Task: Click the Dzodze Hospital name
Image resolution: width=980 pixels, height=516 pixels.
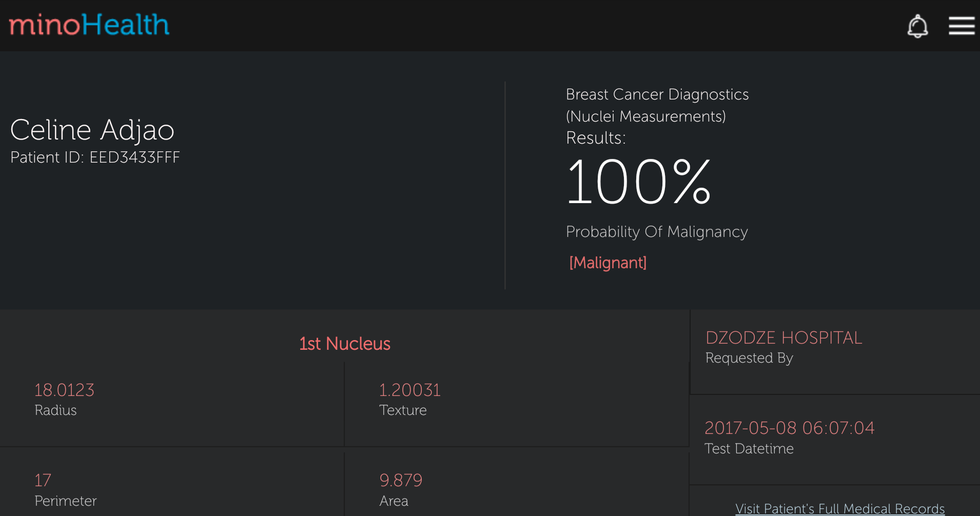Action: click(783, 338)
